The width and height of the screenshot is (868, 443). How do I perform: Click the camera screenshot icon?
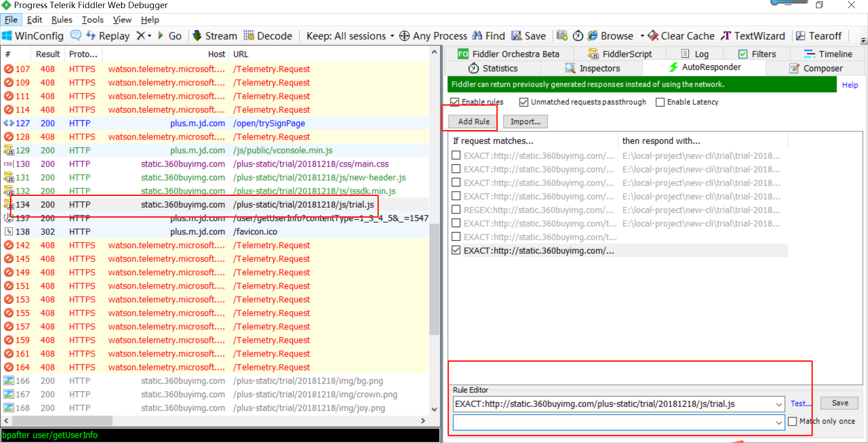562,35
